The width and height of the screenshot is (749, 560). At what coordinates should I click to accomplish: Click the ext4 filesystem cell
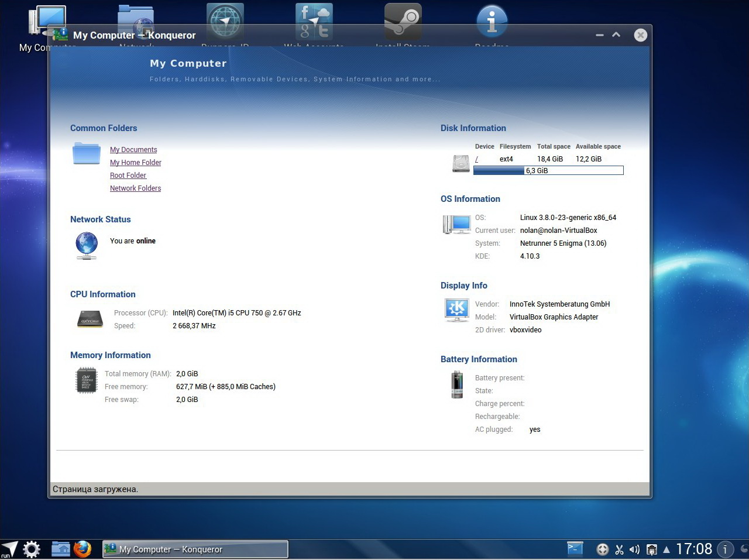[x=507, y=159]
